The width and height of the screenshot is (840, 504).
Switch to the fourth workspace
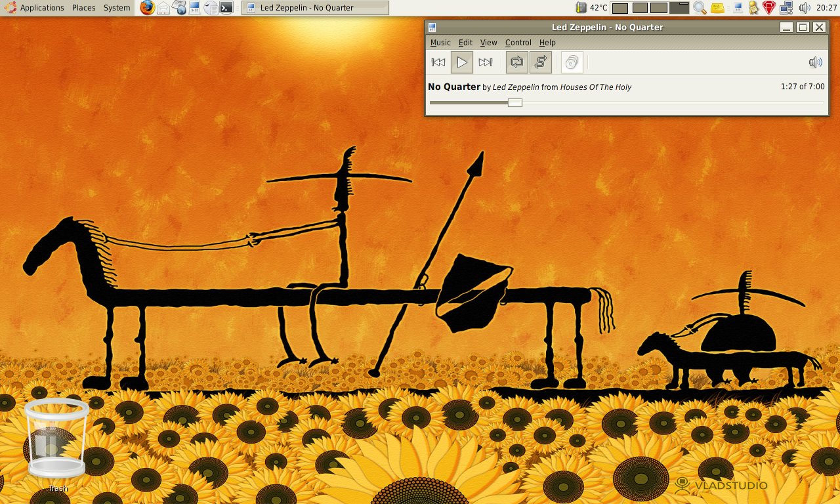click(x=679, y=8)
